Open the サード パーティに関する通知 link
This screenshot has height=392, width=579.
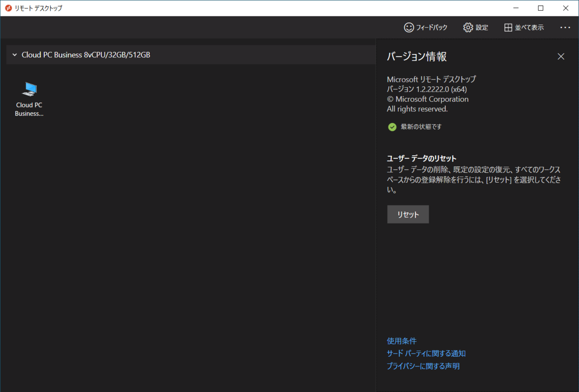426,353
